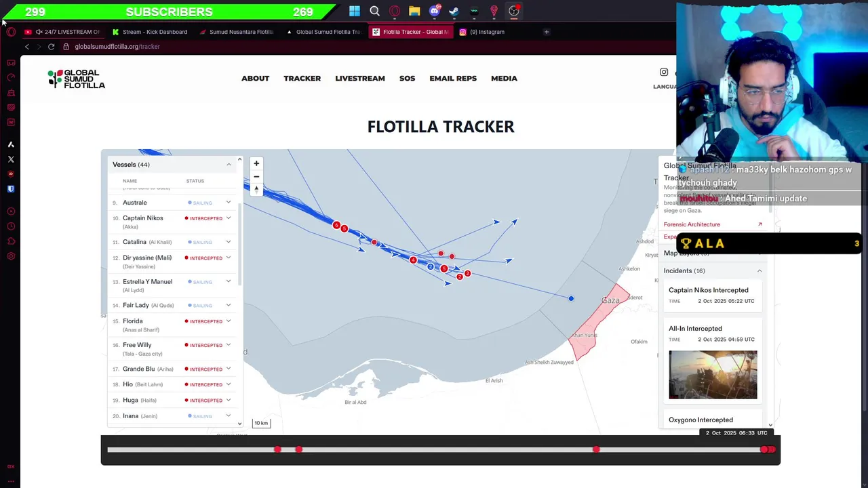Screen dimensions: 868x488
Task: Expand the Fair Lady vessel row
Action: click(229, 305)
